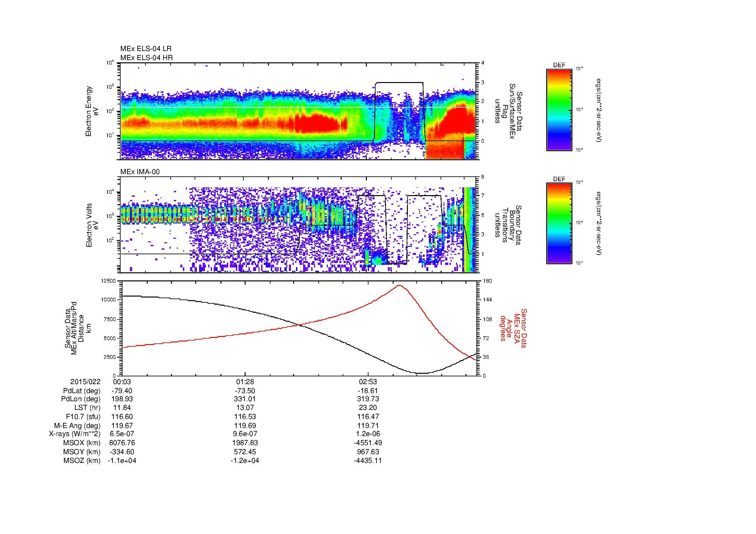Click the MSOZ value '-4435.11'

pyautogui.click(x=368, y=461)
